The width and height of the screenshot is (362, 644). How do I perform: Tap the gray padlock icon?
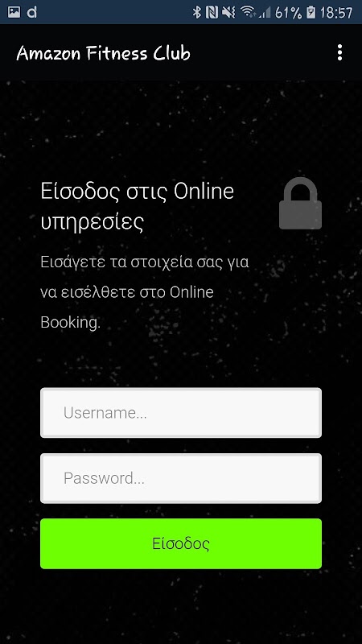300,204
